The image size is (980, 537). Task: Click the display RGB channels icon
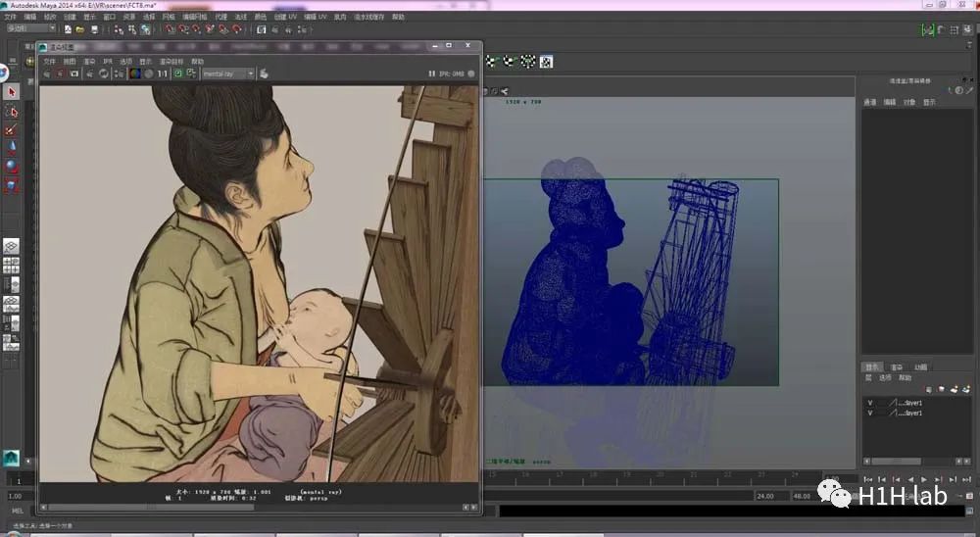coord(135,73)
